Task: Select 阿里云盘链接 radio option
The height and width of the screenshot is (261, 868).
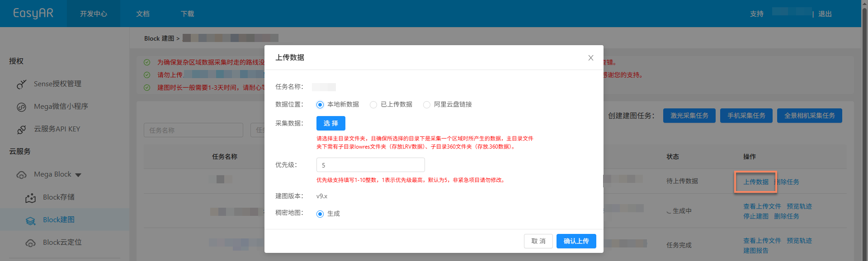Action: pos(427,105)
